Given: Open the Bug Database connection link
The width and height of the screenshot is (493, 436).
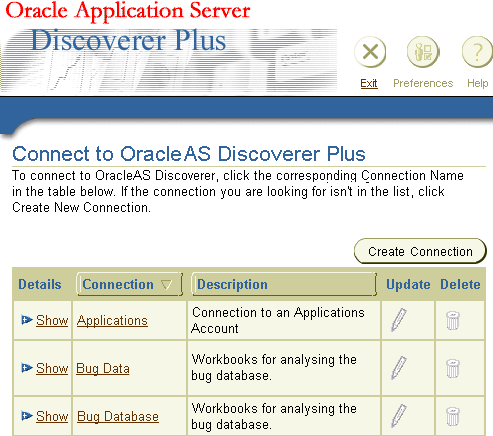Looking at the screenshot, I should click(x=118, y=417).
